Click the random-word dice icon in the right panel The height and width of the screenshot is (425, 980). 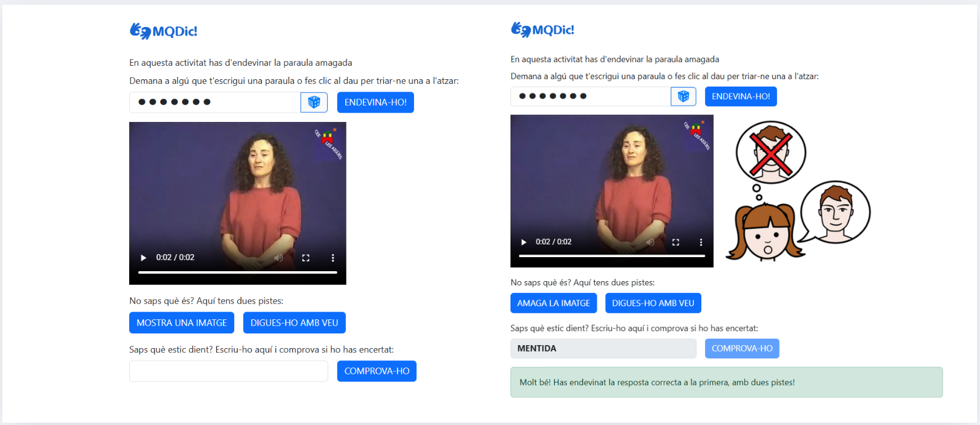pos(683,96)
